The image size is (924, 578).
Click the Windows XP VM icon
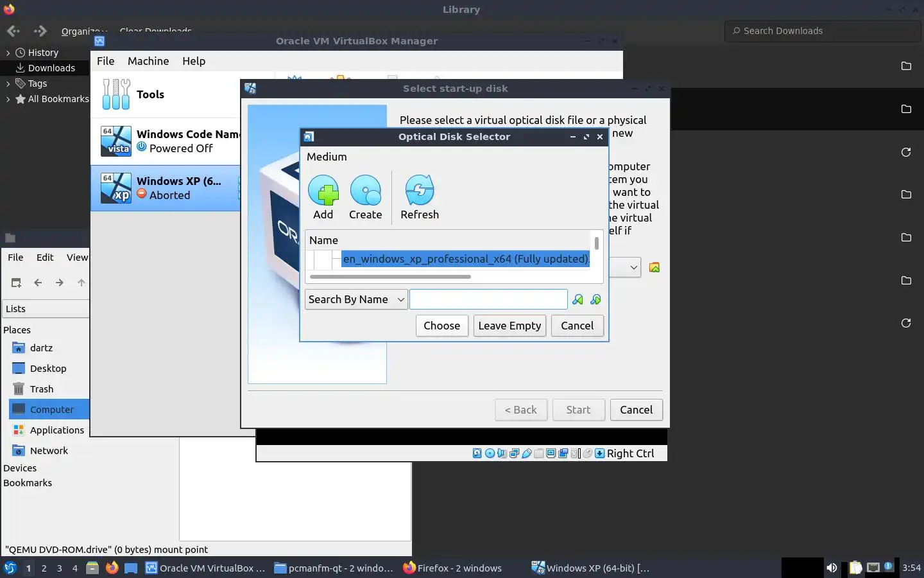(116, 188)
